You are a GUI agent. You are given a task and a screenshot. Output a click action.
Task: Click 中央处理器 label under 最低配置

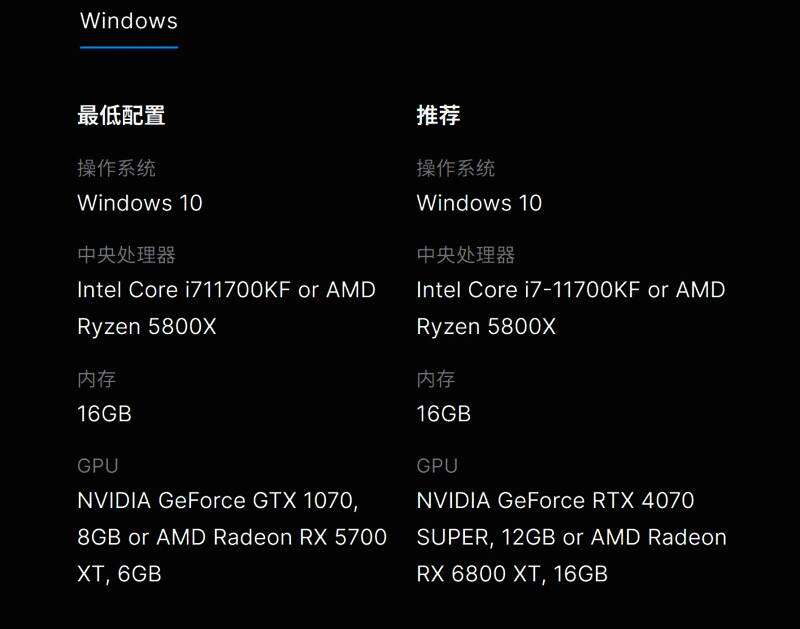point(126,255)
